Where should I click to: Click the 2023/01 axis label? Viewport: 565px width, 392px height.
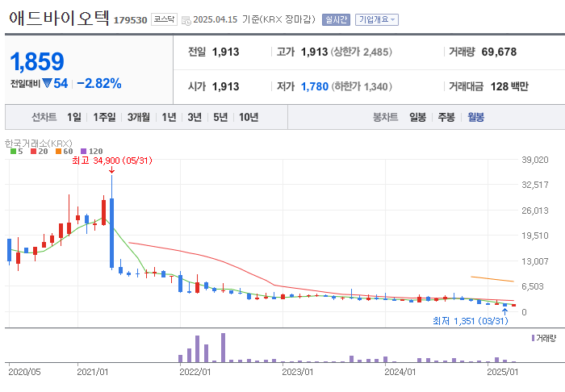point(297,372)
